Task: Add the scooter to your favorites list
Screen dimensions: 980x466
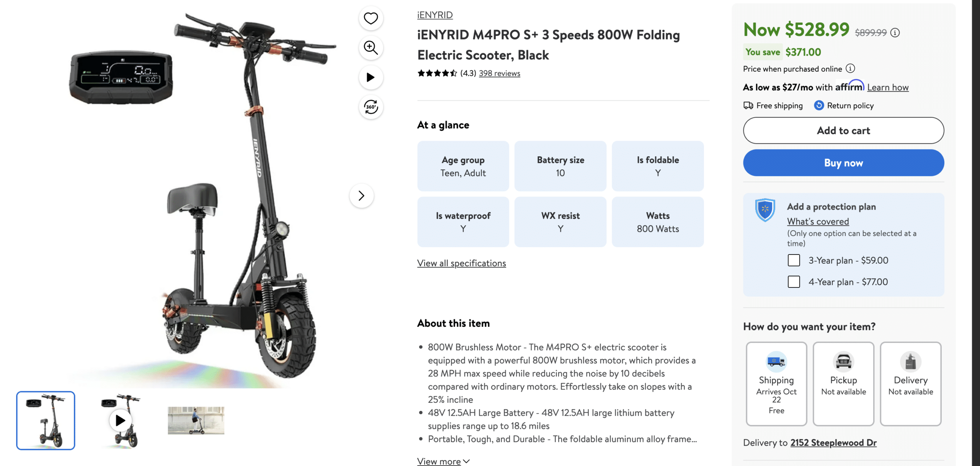Action: 370,18
